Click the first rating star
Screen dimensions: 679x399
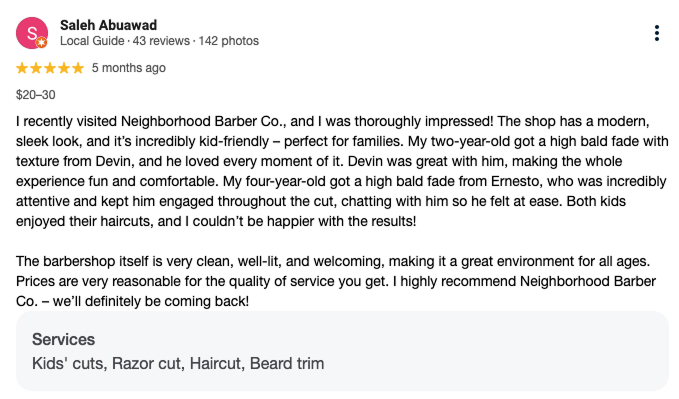point(22,68)
